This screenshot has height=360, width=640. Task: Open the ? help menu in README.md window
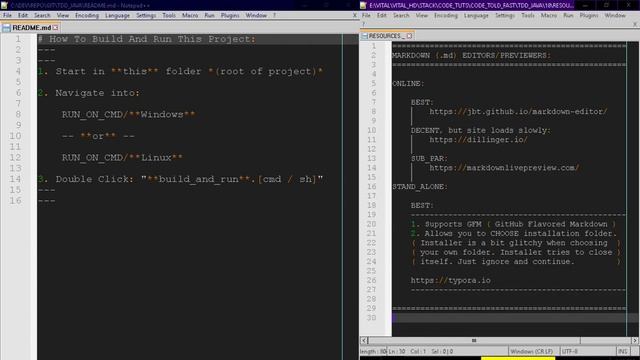click(x=274, y=15)
